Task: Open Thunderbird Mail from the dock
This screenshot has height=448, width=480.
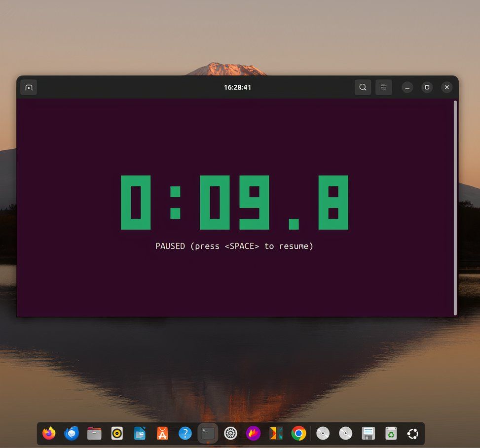Action: (72, 434)
